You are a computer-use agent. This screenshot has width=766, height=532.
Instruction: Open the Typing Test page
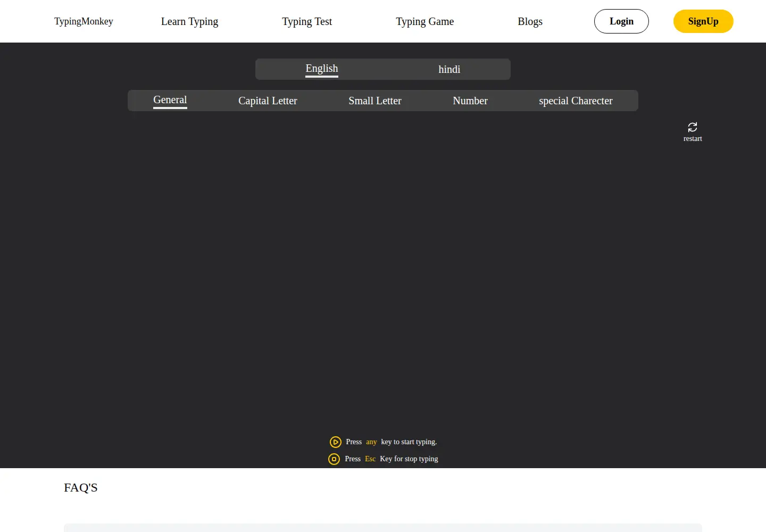[x=307, y=21]
